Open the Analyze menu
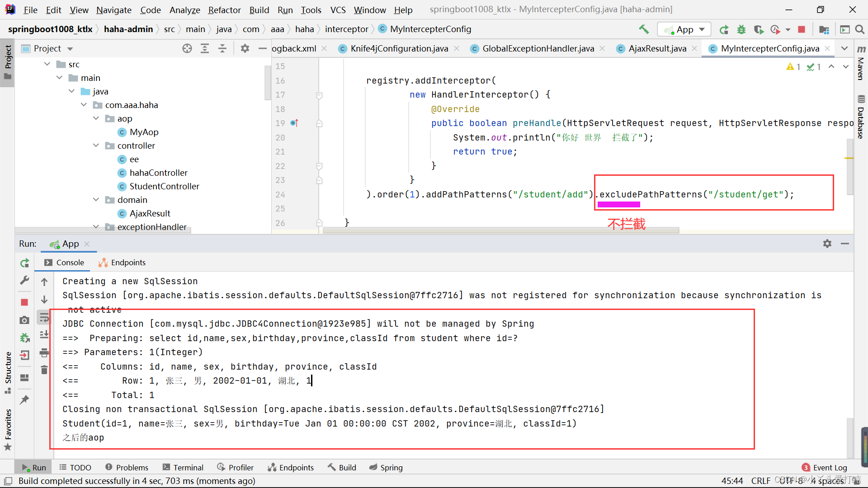The image size is (868, 488). [184, 10]
